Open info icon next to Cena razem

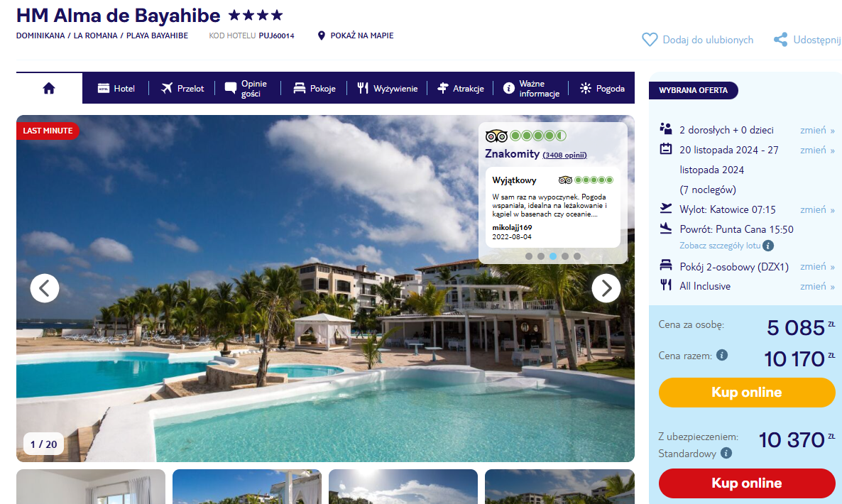pyautogui.click(x=722, y=356)
